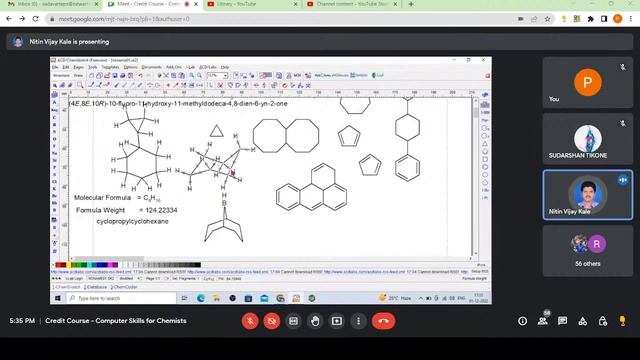Toggle camera in Meet call bar
640x360 pixels.
(272, 321)
